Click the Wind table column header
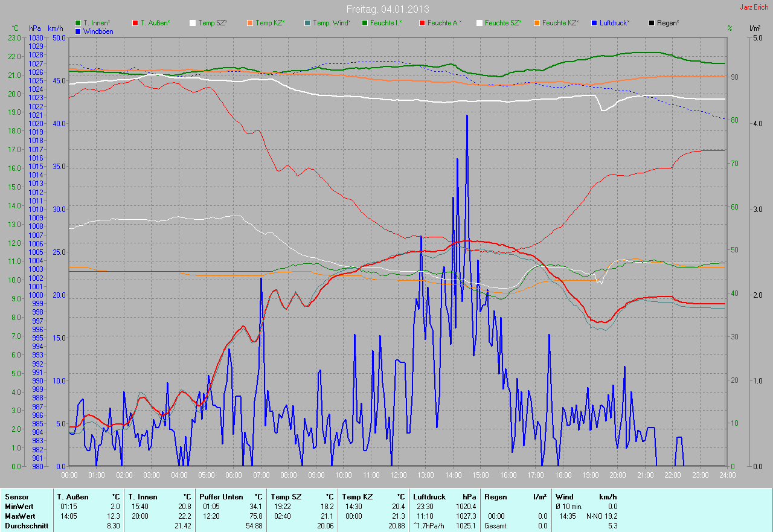 pyautogui.click(x=565, y=497)
